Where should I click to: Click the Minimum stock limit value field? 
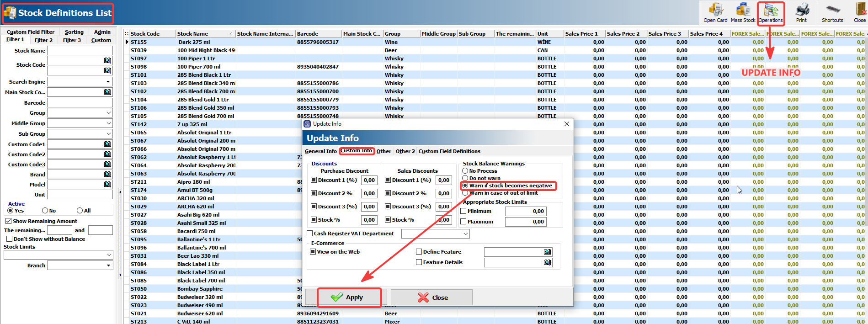click(526, 211)
